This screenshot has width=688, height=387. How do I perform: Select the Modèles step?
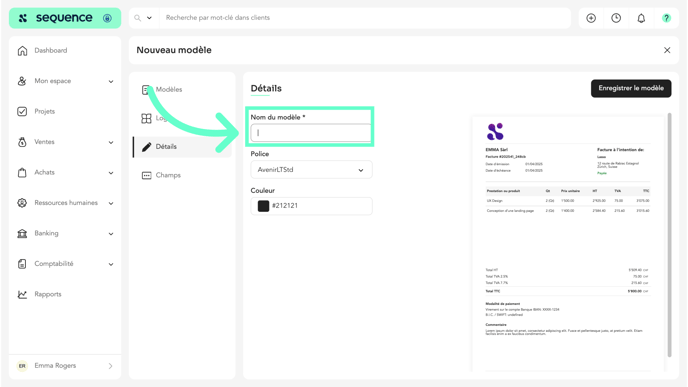tap(169, 90)
